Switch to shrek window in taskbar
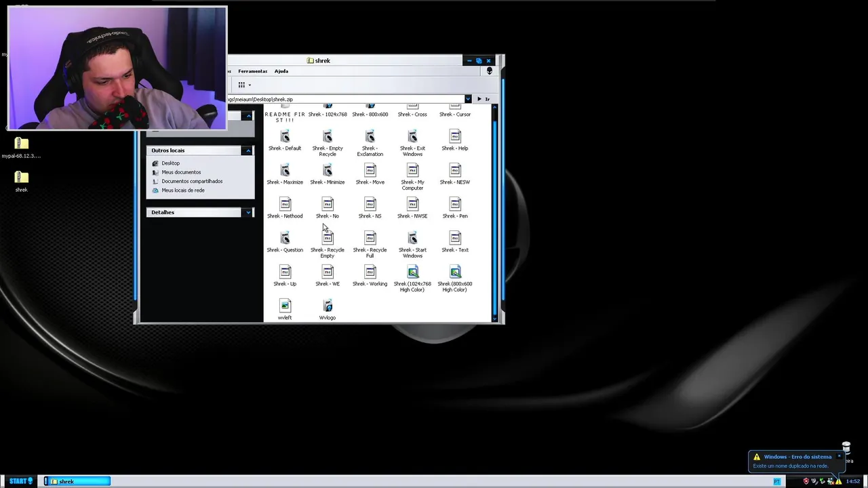The width and height of the screenshot is (868, 488). pos(77,481)
